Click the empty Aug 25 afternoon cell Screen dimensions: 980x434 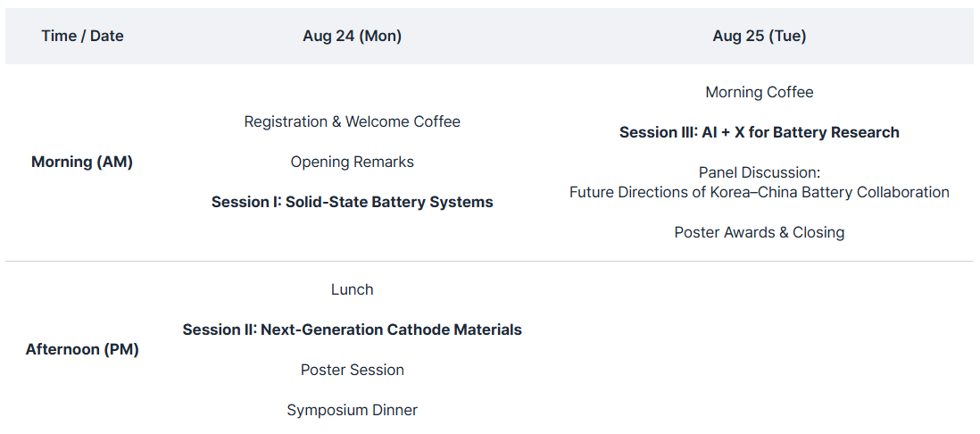759,347
